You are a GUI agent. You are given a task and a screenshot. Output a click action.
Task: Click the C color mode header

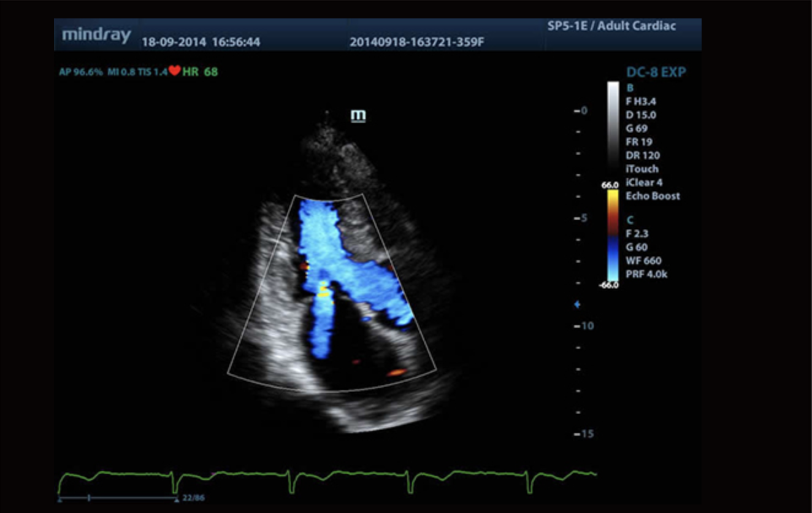tap(630, 220)
